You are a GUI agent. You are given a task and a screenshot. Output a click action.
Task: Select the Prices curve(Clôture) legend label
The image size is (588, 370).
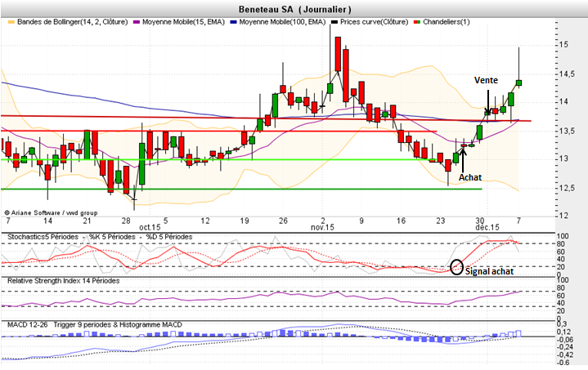374,22
